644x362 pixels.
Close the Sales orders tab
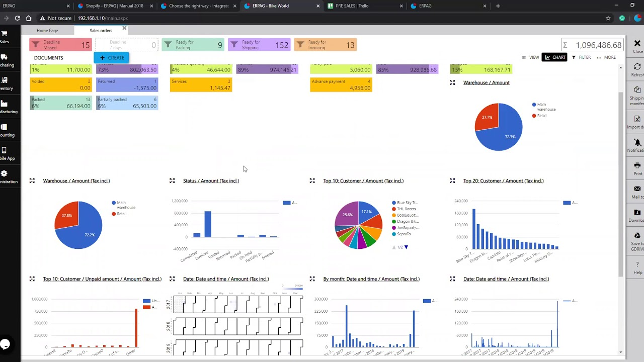124,28
